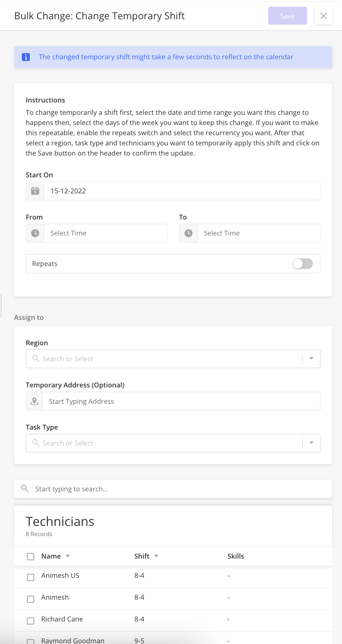The height and width of the screenshot is (644, 342).
Task: Sort by the Shift column header arrow
Action: point(156,556)
